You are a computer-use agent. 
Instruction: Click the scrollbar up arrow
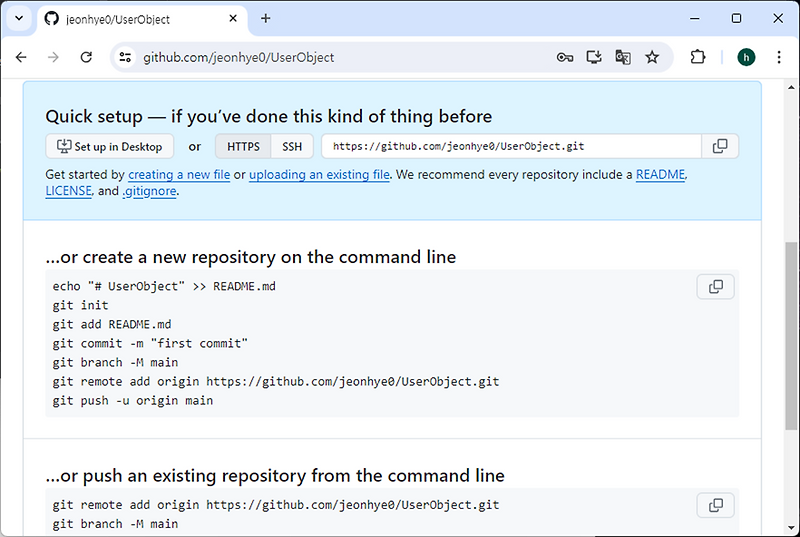(791, 87)
